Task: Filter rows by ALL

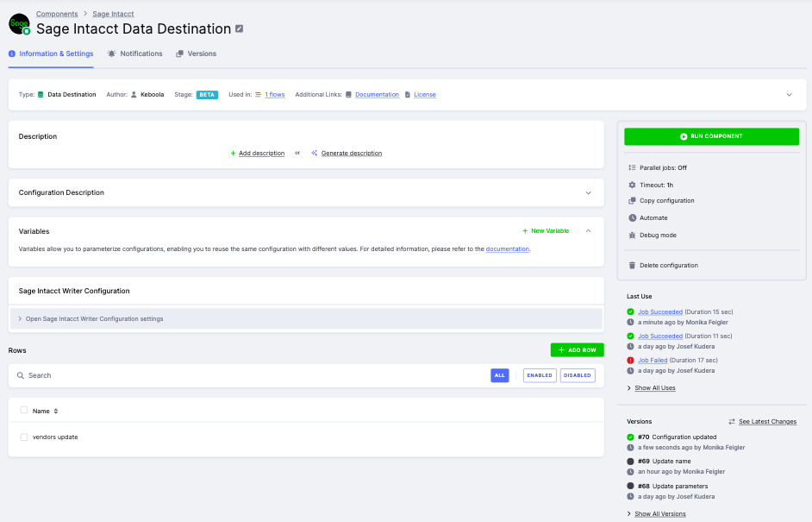Action: (x=500, y=375)
